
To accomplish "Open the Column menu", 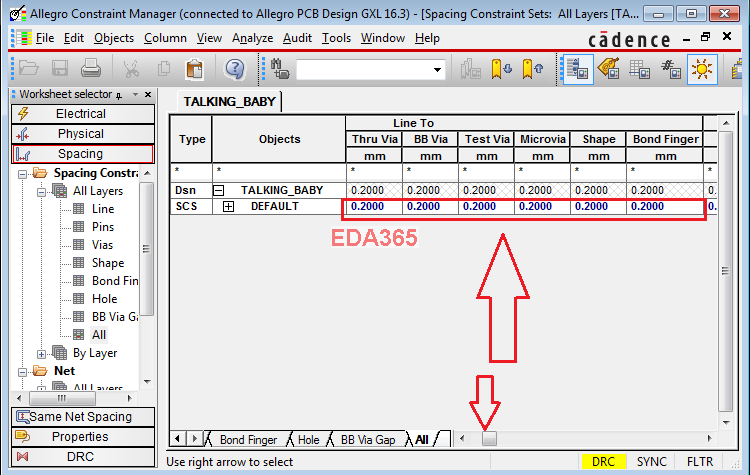I will [x=165, y=38].
